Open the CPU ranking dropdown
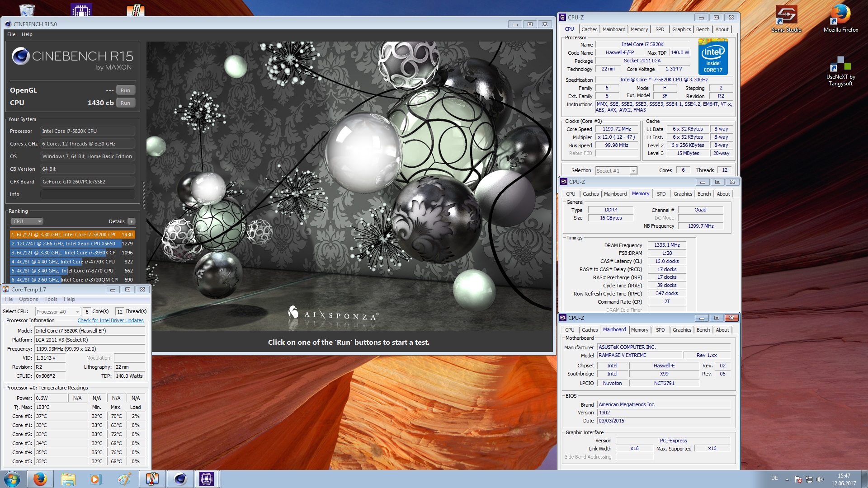868x488 pixels. [27, 221]
